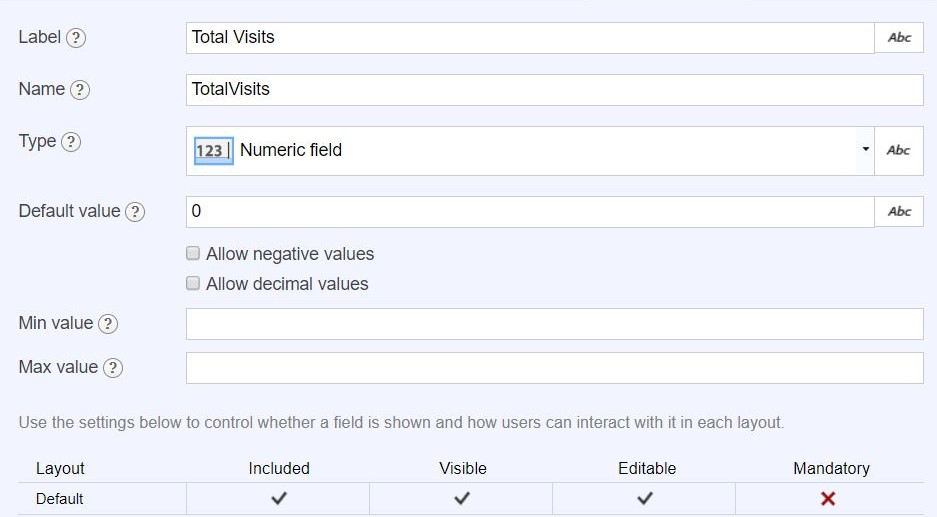Click the help icon next to Label

(x=76, y=38)
